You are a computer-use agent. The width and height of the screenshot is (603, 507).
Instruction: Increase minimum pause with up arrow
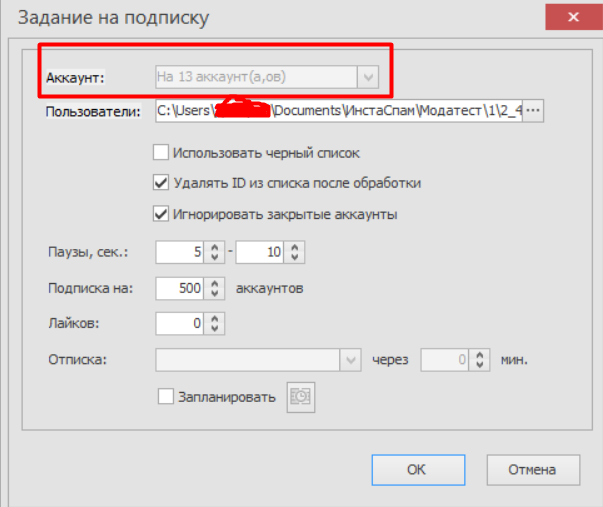coord(215,247)
